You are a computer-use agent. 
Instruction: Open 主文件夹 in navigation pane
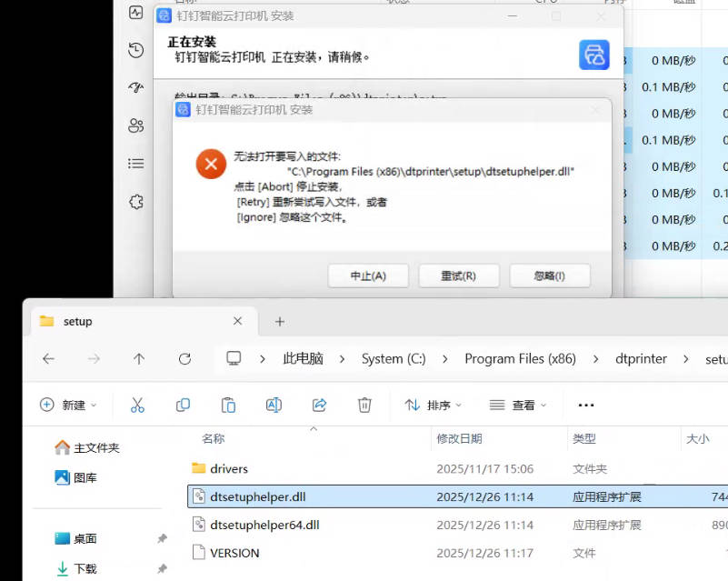tap(87, 447)
